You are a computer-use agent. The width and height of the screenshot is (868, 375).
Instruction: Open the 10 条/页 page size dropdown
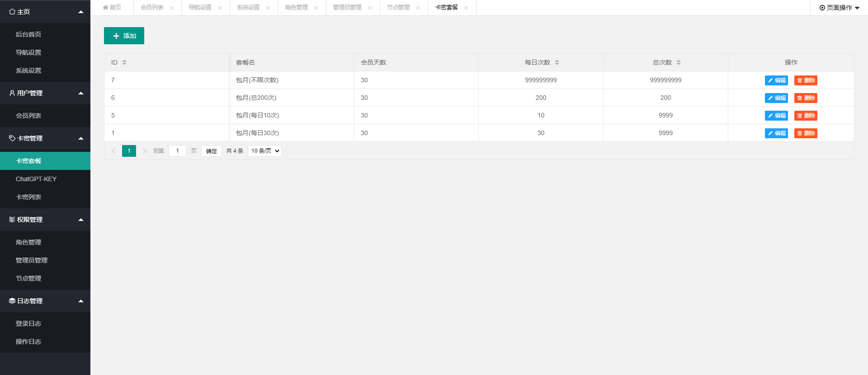click(264, 151)
